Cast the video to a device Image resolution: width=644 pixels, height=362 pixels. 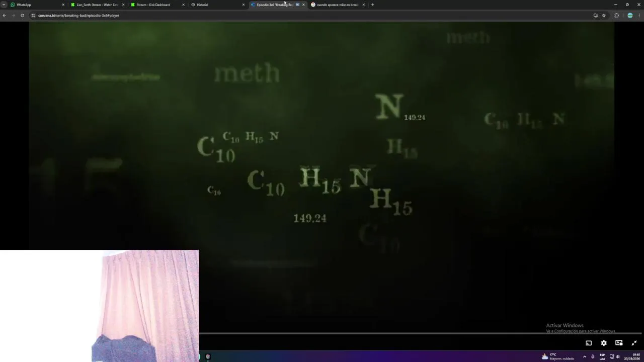[589, 343]
